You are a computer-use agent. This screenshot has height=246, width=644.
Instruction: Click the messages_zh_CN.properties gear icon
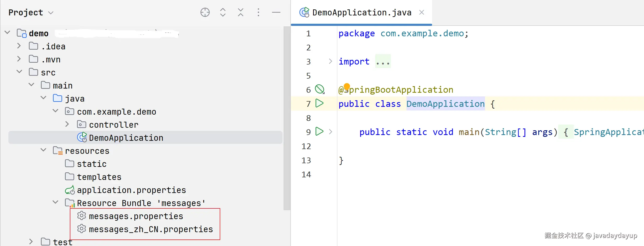82,229
